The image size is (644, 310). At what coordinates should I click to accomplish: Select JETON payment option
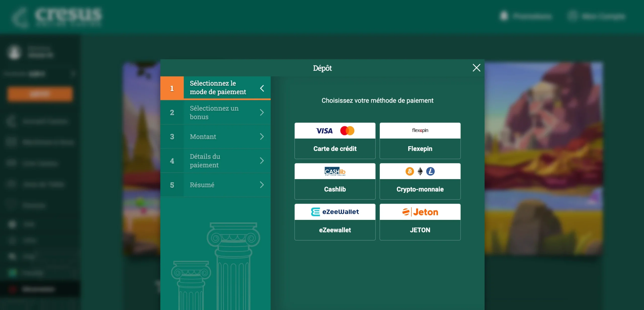[x=420, y=230]
